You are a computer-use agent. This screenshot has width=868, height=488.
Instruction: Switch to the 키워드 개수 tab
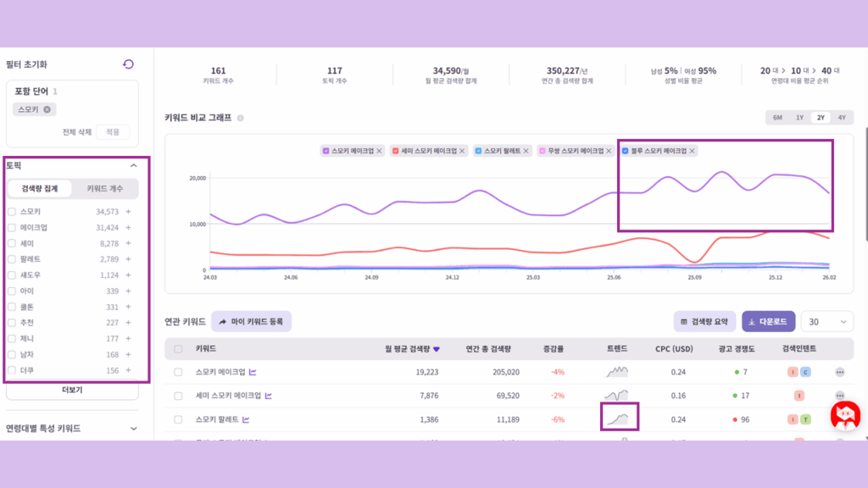tap(105, 189)
